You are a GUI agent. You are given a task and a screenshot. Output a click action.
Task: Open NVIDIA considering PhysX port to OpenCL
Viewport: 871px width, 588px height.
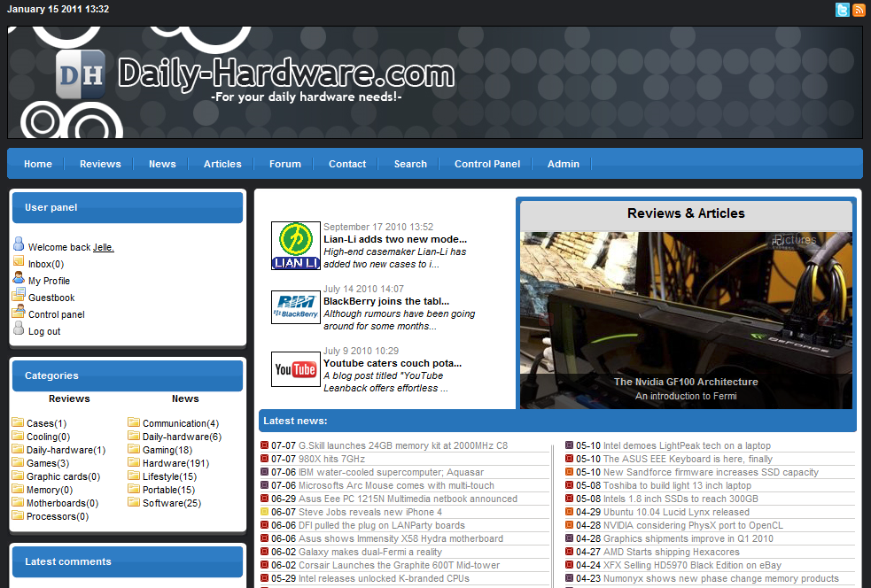(x=693, y=525)
